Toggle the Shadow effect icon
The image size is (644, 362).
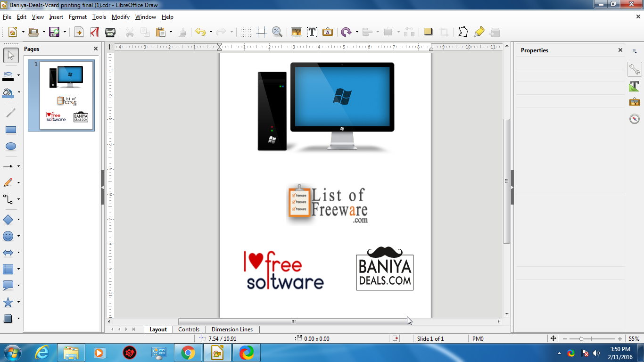coord(428,32)
